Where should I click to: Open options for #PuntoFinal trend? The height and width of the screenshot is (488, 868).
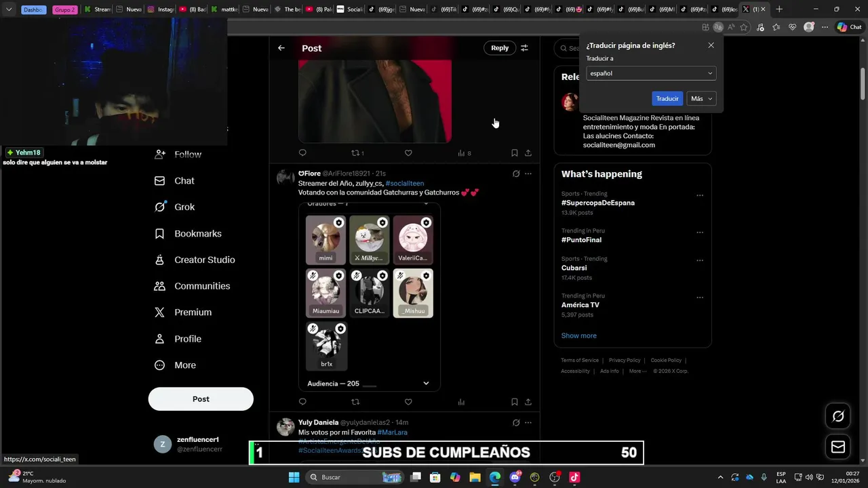point(700,232)
